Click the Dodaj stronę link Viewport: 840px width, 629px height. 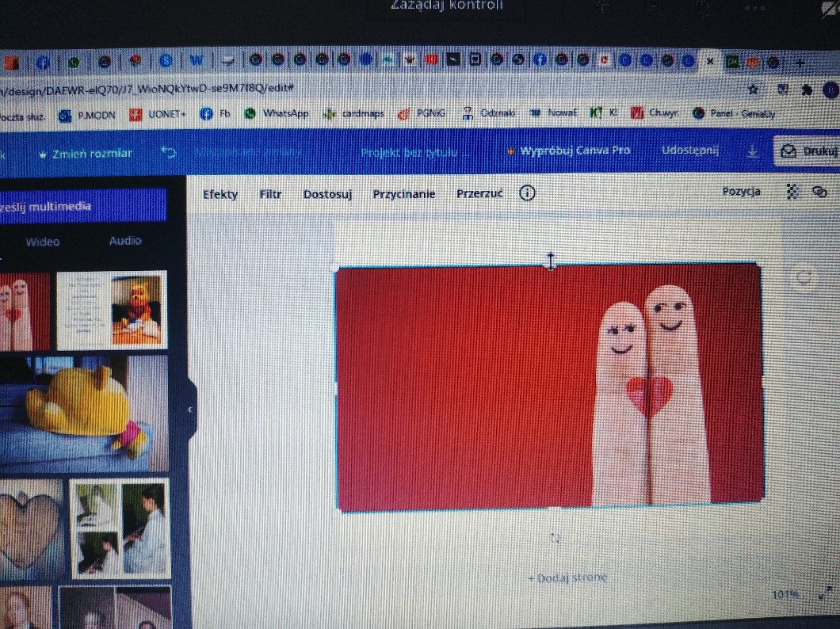click(567, 578)
